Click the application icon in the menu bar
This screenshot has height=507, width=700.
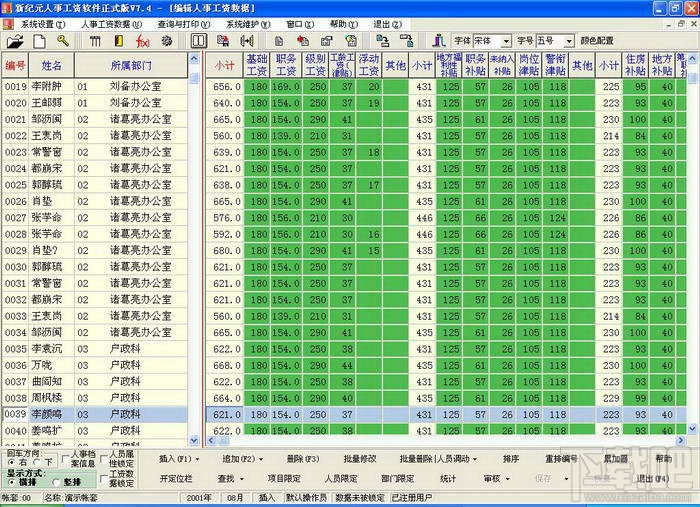8,24
